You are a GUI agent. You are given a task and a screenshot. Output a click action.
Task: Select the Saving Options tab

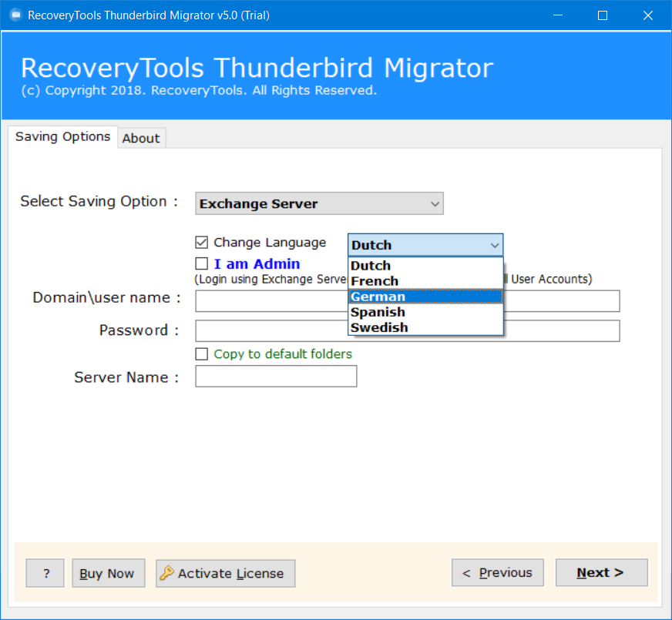click(x=62, y=136)
